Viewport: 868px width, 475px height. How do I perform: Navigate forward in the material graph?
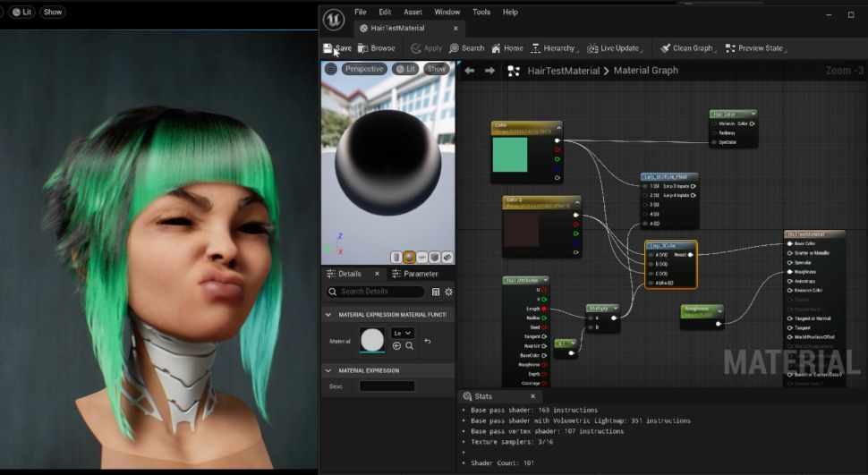(x=489, y=71)
